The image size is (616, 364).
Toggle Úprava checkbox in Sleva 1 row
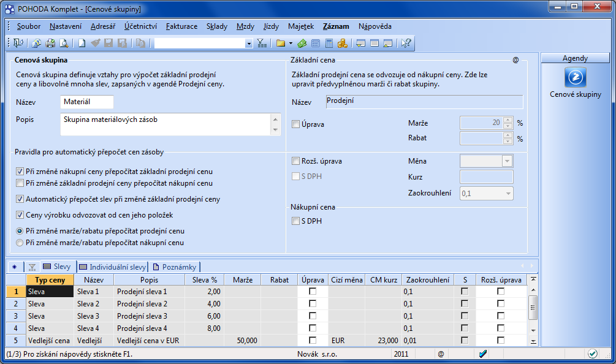coord(313,291)
